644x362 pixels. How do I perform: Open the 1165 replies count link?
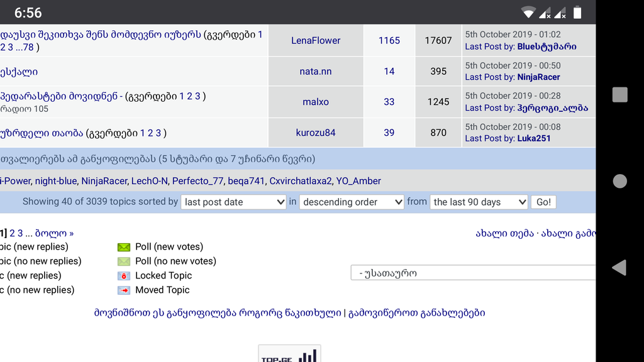(389, 40)
